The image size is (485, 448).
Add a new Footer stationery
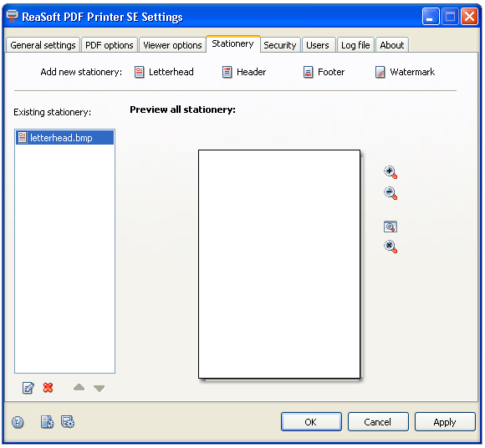click(x=324, y=72)
